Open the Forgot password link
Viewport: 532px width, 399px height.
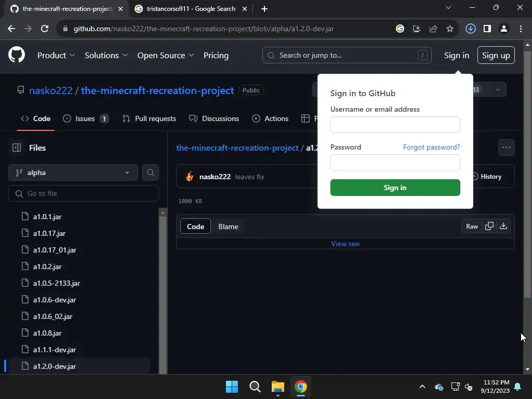[431, 147]
